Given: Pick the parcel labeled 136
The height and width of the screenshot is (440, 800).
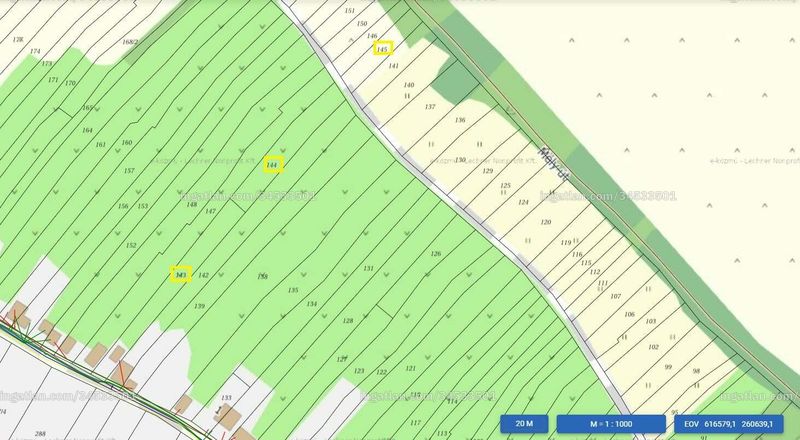Looking at the screenshot, I should coord(460,120).
